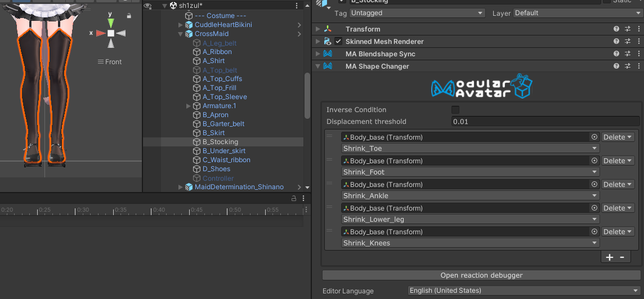Open the Shrink_Ankle blendshape dropdown
Screen dimensions: 644x299
(x=469, y=196)
